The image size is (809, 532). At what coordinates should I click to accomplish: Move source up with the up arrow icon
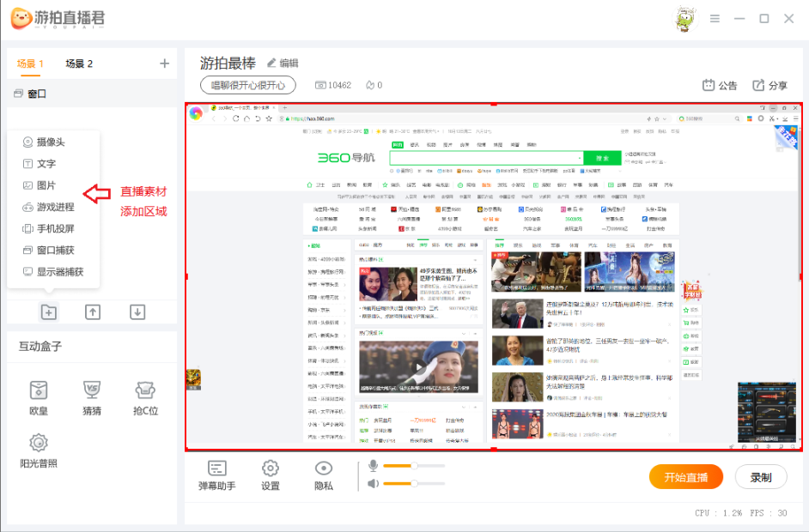[93, 312]
